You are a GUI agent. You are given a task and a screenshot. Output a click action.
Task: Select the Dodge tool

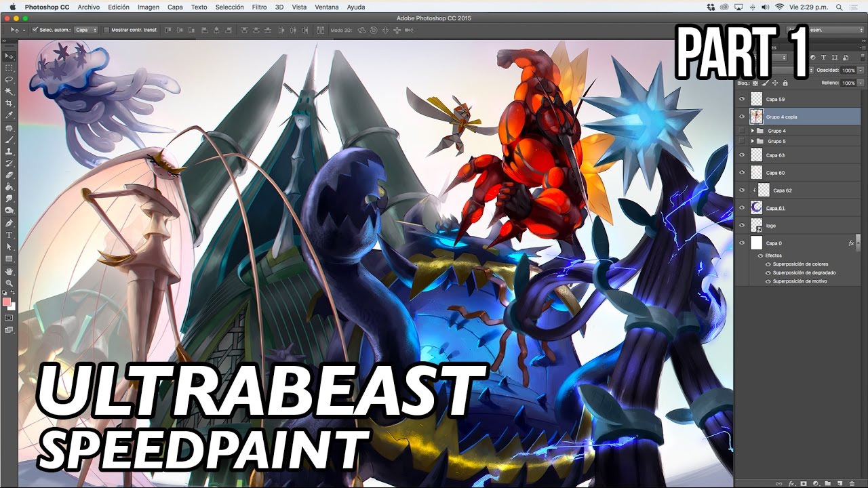click(9, 209)
